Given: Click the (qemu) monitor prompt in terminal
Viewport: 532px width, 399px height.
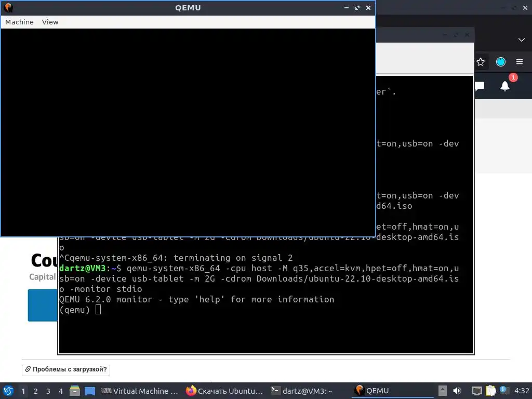Looking at the screenshot, I should click(74, 310).
